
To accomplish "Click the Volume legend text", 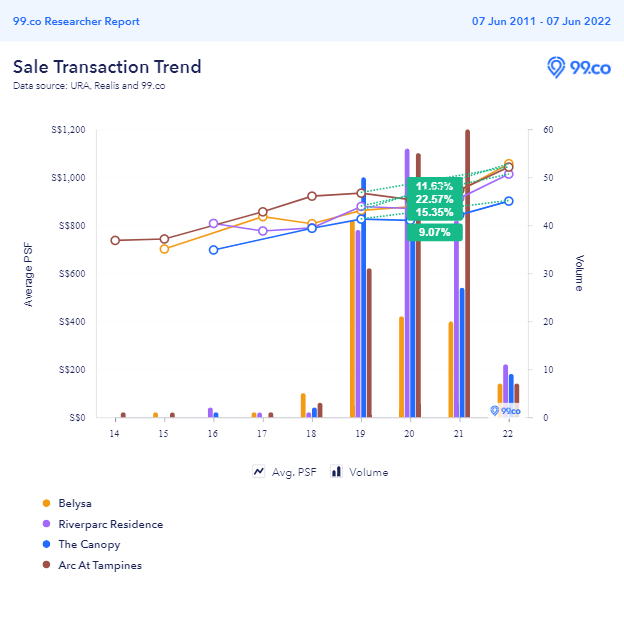I will point(369,472).
